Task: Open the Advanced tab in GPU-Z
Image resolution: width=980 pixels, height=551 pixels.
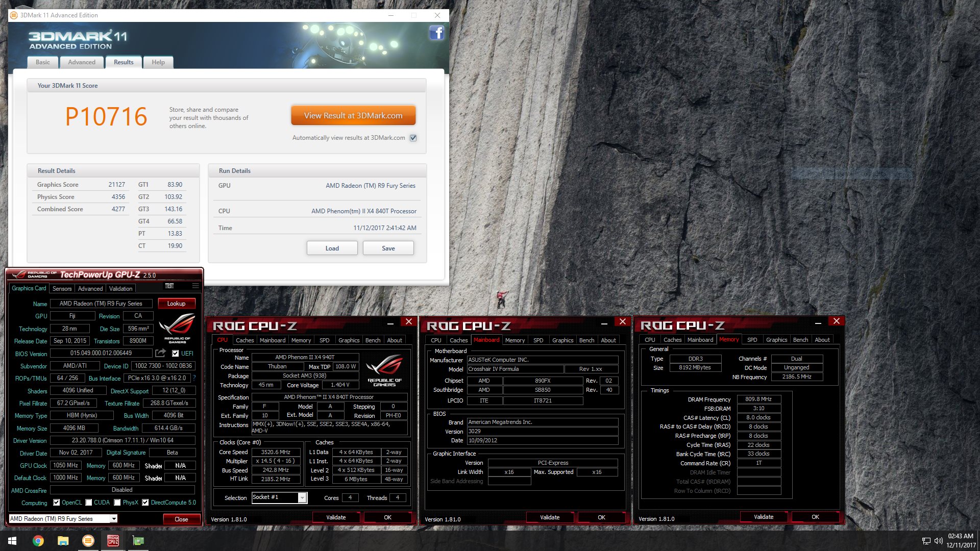Action: [x=90, y=289]
